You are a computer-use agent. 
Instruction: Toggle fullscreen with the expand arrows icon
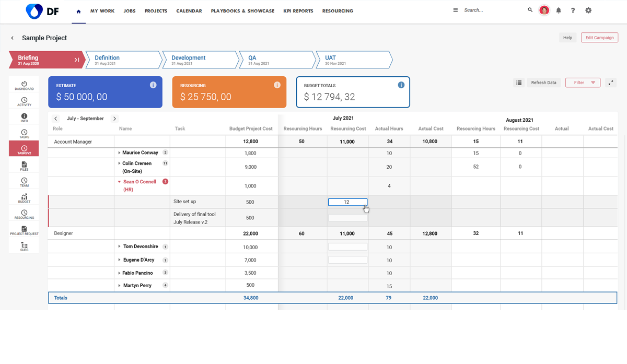pos(610,82)
